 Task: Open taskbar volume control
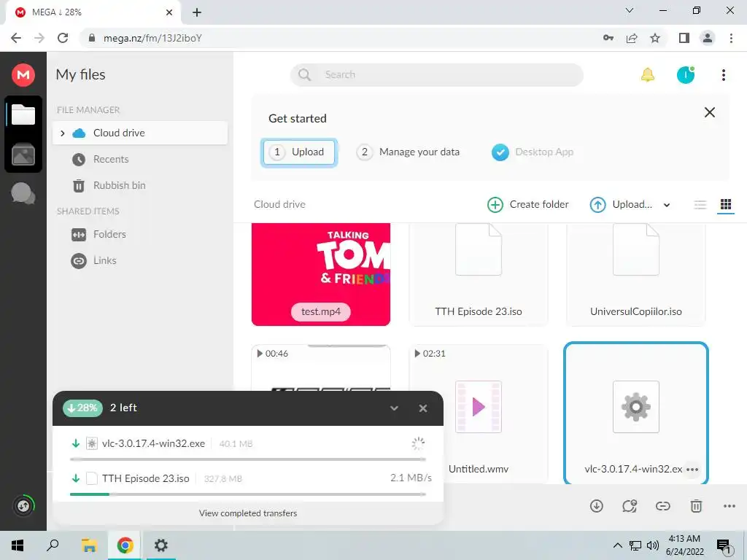(x=653, y=545)
